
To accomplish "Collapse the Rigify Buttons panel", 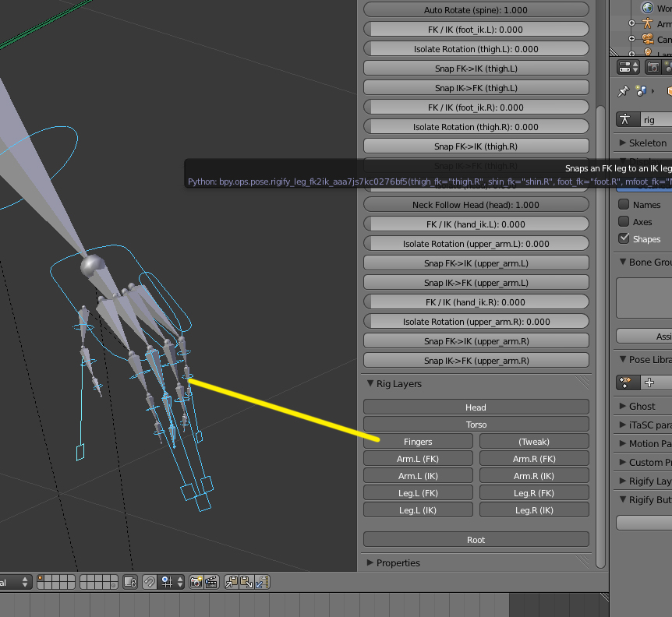I will [623, 499].
